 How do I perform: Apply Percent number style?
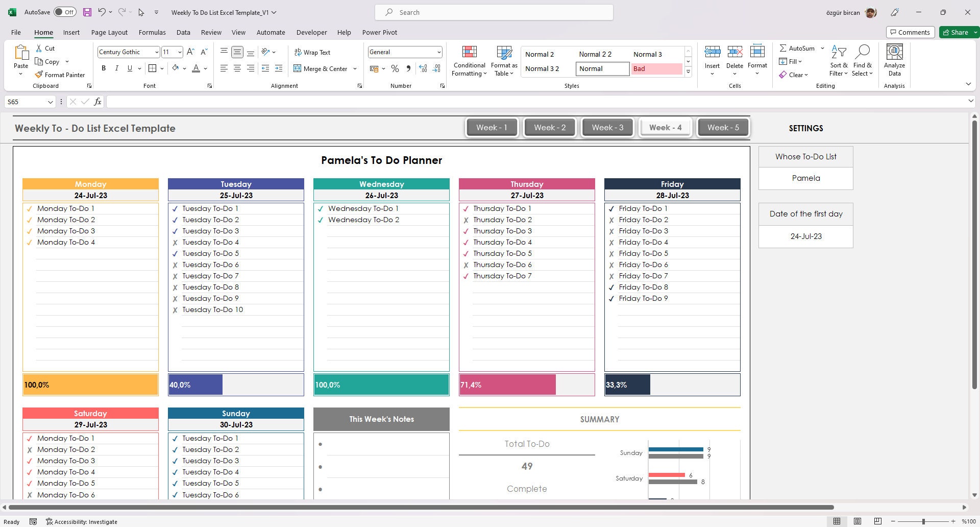click(395, 68)
